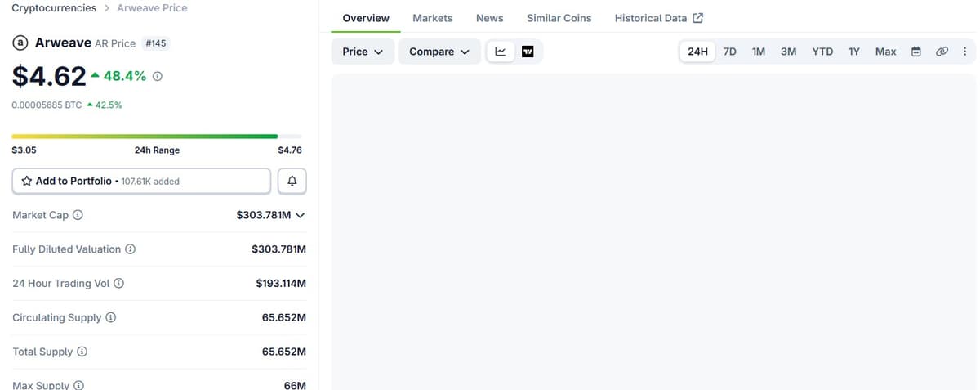Select the Overview tab
The image size is (980, 390).
point(366,18)
